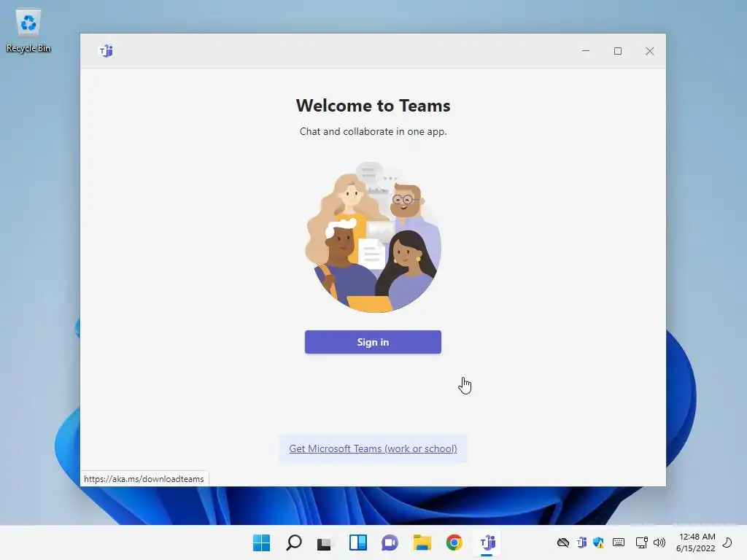
Task: Select the Teams icon on the taskbar
Action: click(487, 542)
